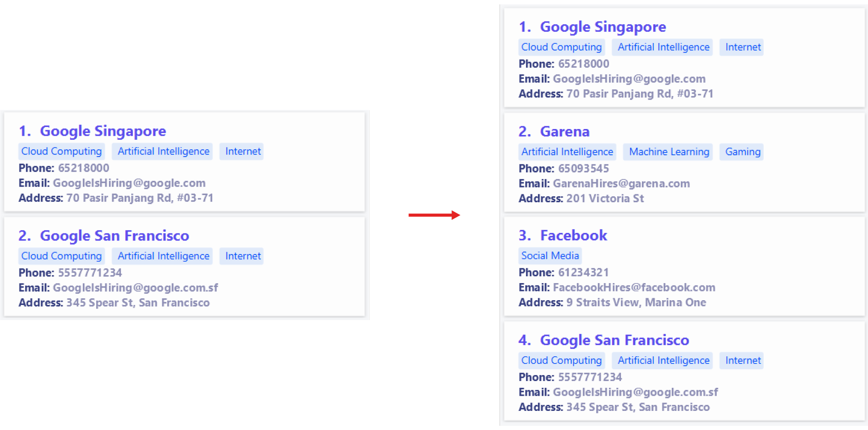
Task: Click Cloud Computing tag of left Google Singapore
Action: coord(62,151)
